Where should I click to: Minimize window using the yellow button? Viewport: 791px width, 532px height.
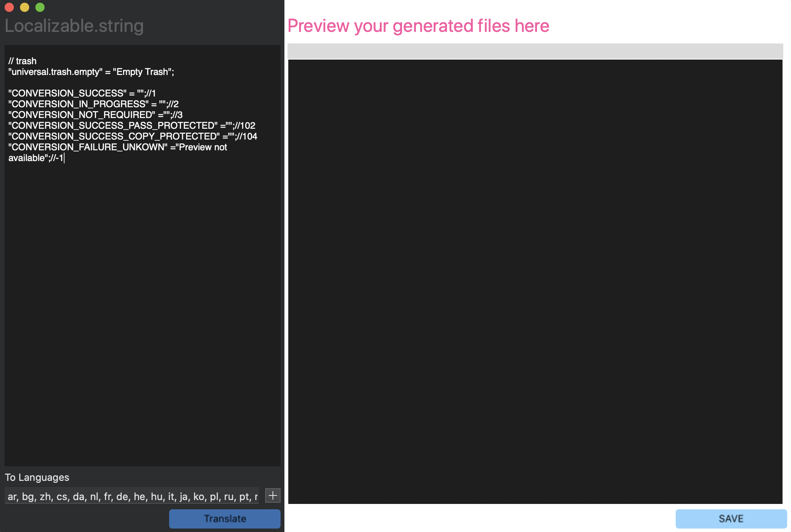pyautogui.click(x=25, y=7)
